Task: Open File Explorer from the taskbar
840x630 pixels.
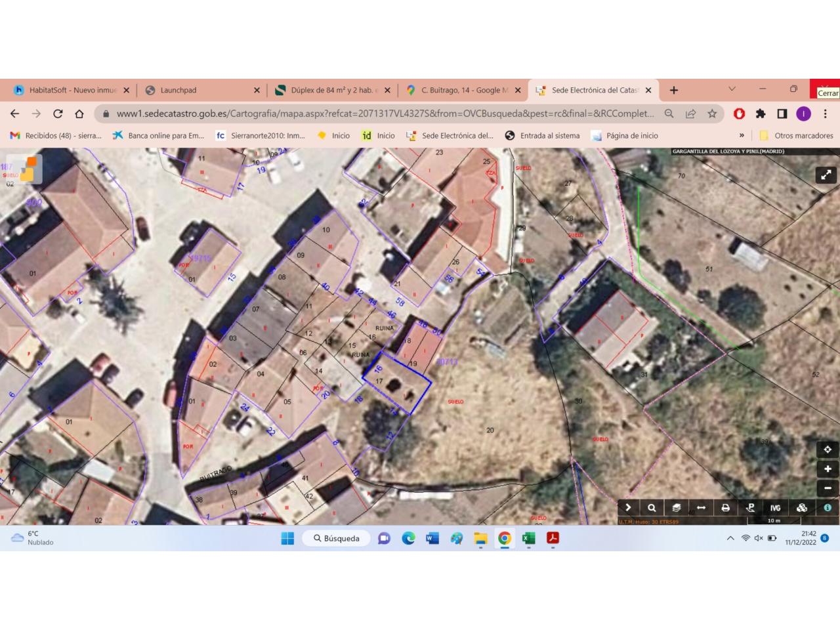Action: 481,538
